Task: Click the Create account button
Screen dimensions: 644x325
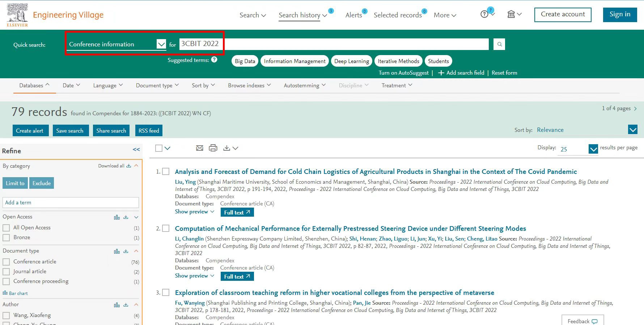Action: [x=563, y=14]
